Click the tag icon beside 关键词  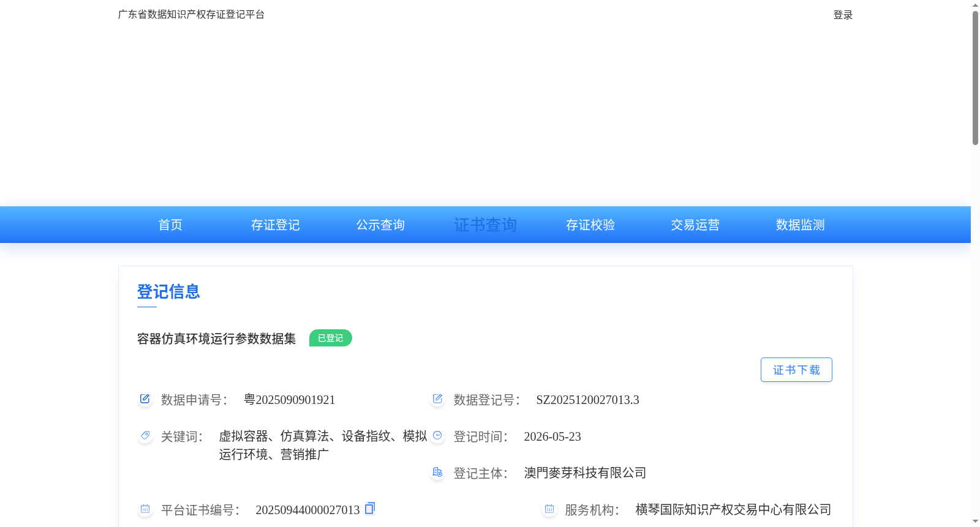145,435
